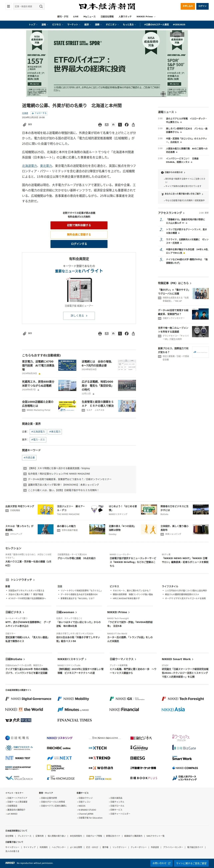Expand the もっと見る dropdown
The image size is (214, 868).
pyautogui.click(x=129, y=25)
